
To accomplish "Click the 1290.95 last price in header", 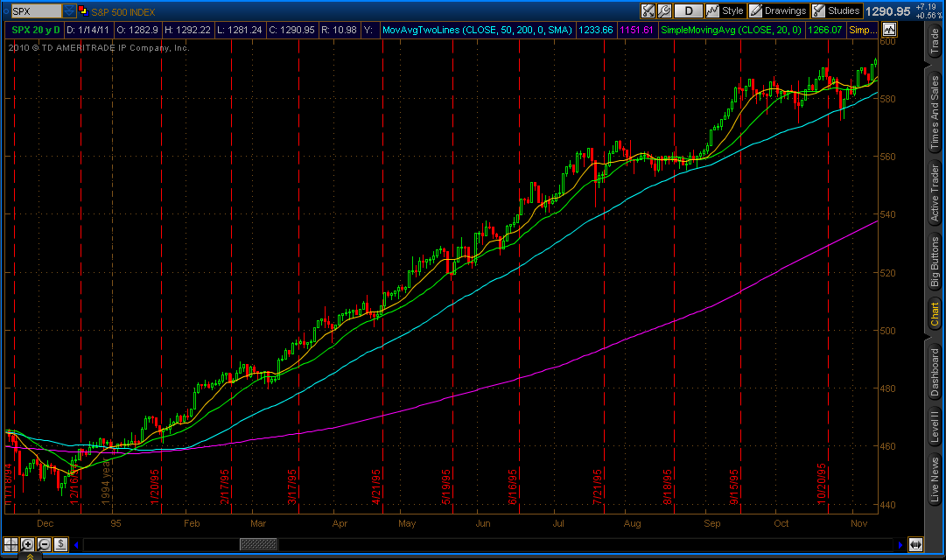I will (887, 11).
